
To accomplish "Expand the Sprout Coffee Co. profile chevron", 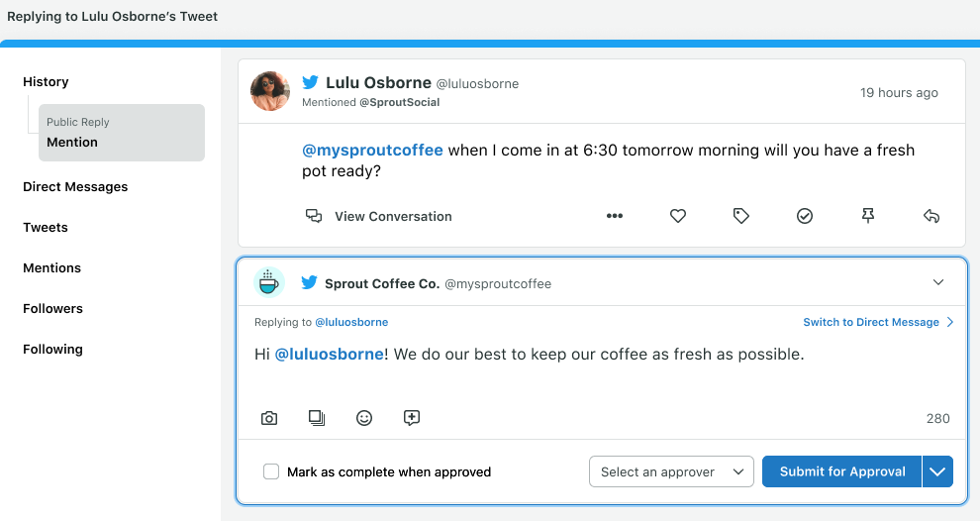I will point(938,282).
